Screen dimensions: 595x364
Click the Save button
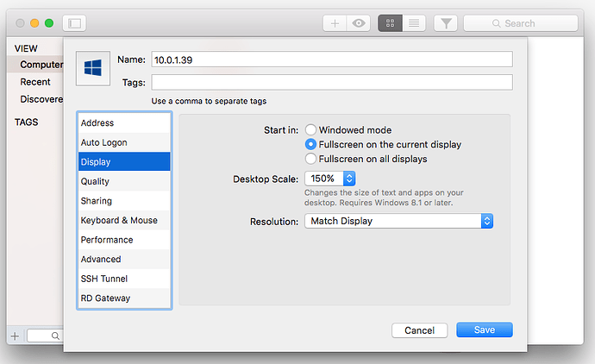tap(484, 330)
